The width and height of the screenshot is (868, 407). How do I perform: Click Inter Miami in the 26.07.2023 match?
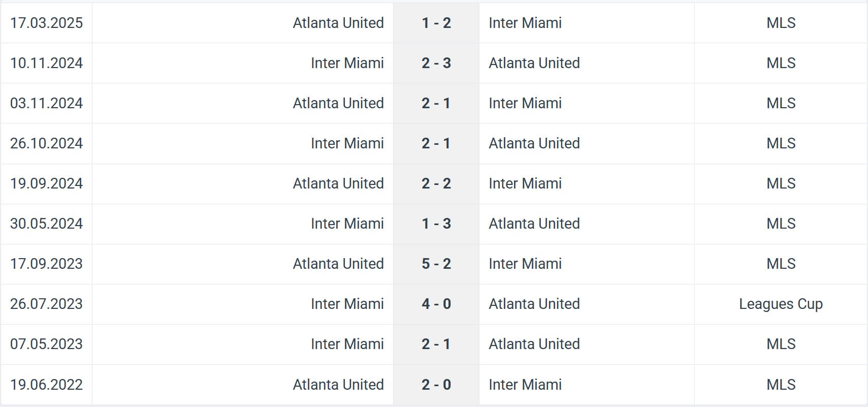347,304
